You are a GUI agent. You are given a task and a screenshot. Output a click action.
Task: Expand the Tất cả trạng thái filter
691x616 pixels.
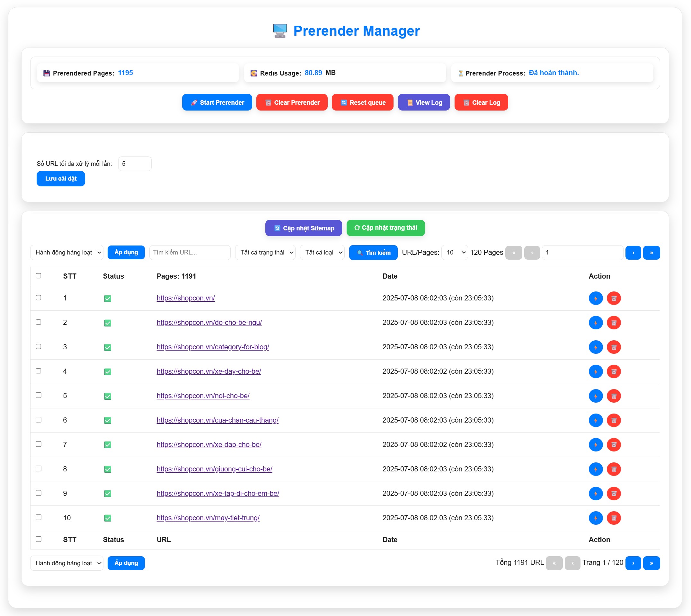265,253
